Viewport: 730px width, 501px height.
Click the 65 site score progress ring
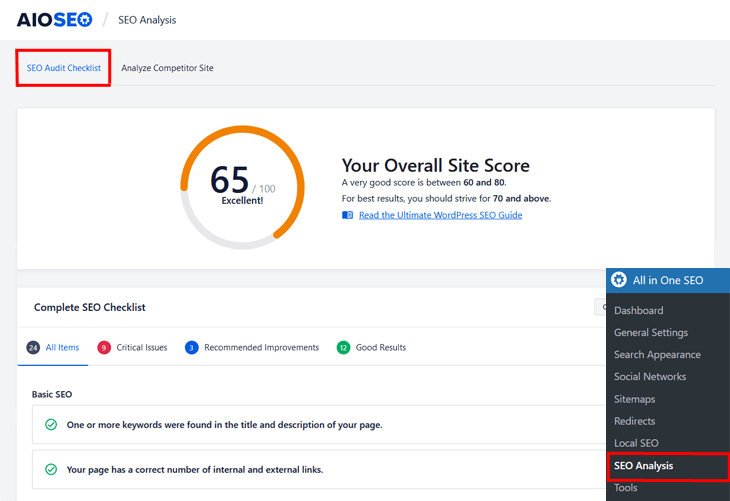242,187
